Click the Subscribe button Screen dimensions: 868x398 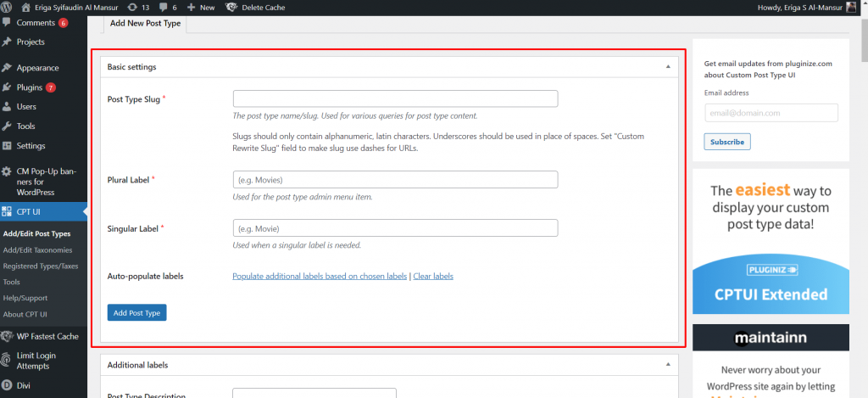coord(726,142)
